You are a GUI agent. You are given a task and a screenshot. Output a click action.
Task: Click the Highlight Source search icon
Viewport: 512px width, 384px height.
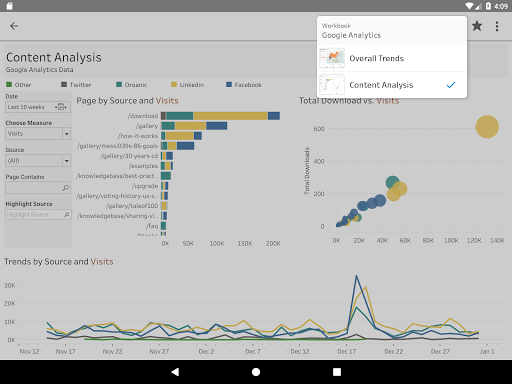pos(67,215)
